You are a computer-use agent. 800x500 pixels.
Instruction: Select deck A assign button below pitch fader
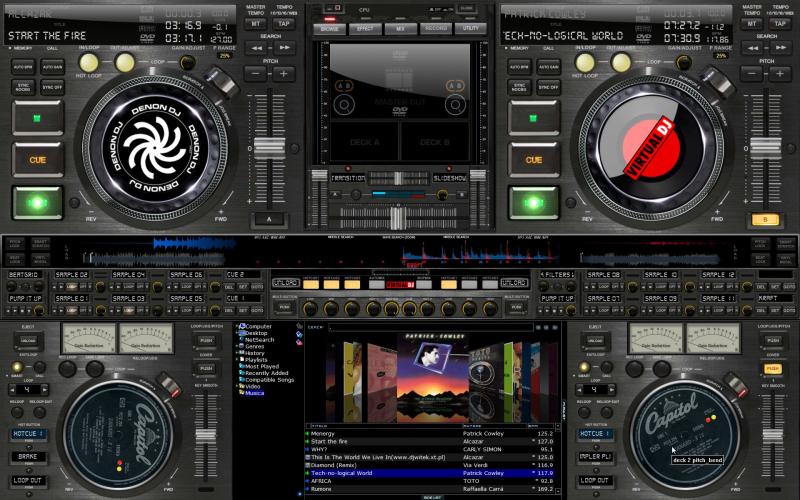[269, 219]
